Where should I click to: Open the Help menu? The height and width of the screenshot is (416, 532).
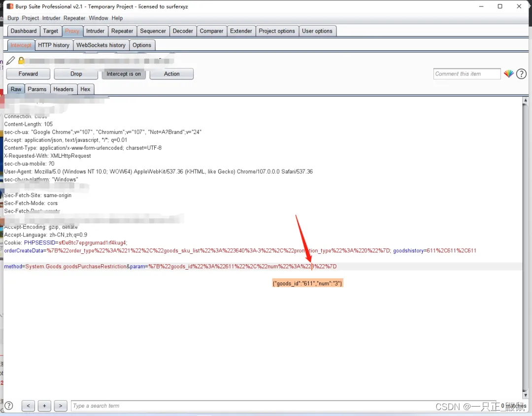(x=117, y=18)
